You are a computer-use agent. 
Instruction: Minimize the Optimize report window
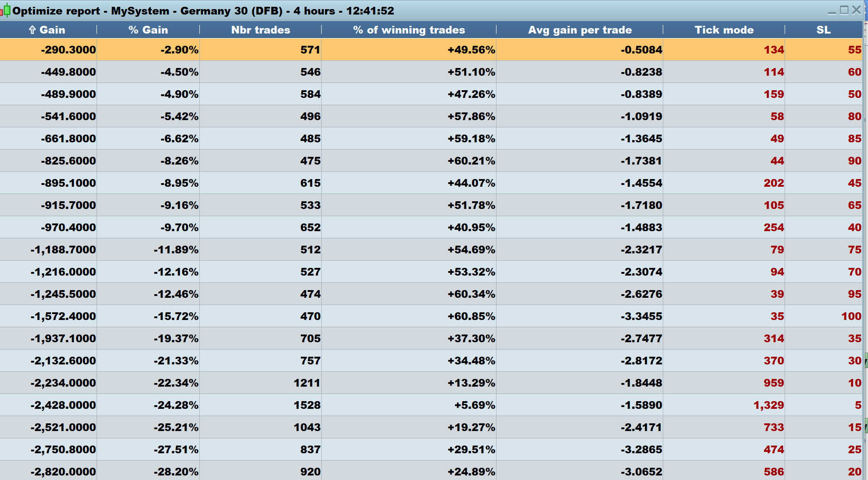832,10
